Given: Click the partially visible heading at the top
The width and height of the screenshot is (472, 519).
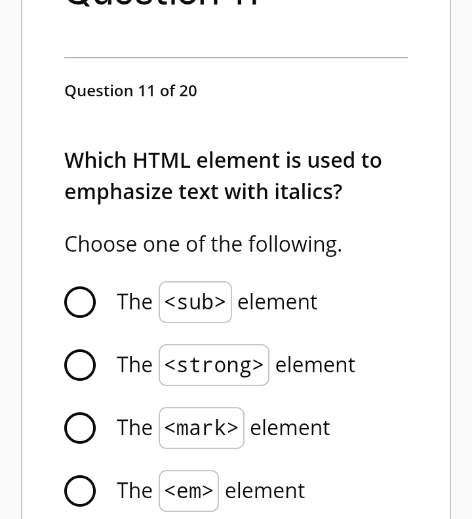Looking at the screenshot, I should [x=163, y=3].
